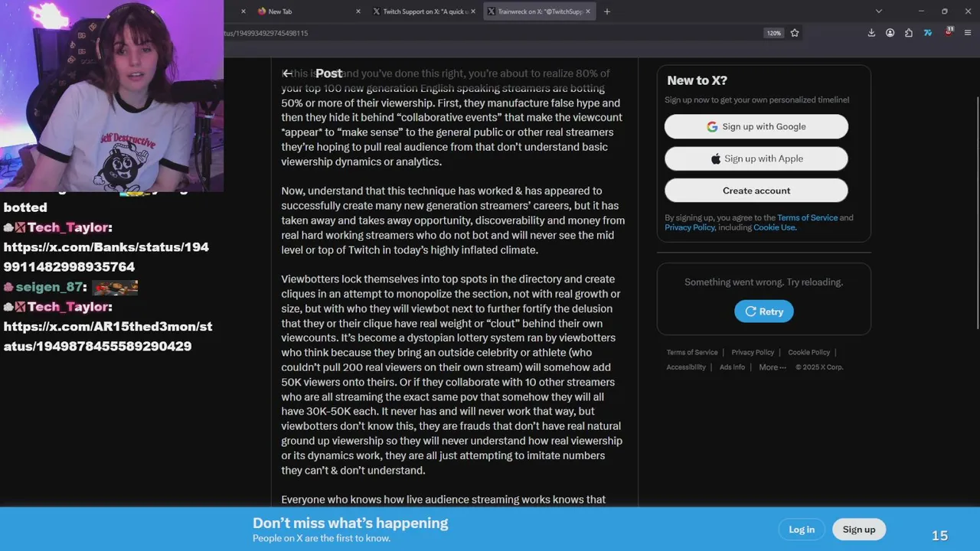Click the first Tech_Taylor chat username

67,227
